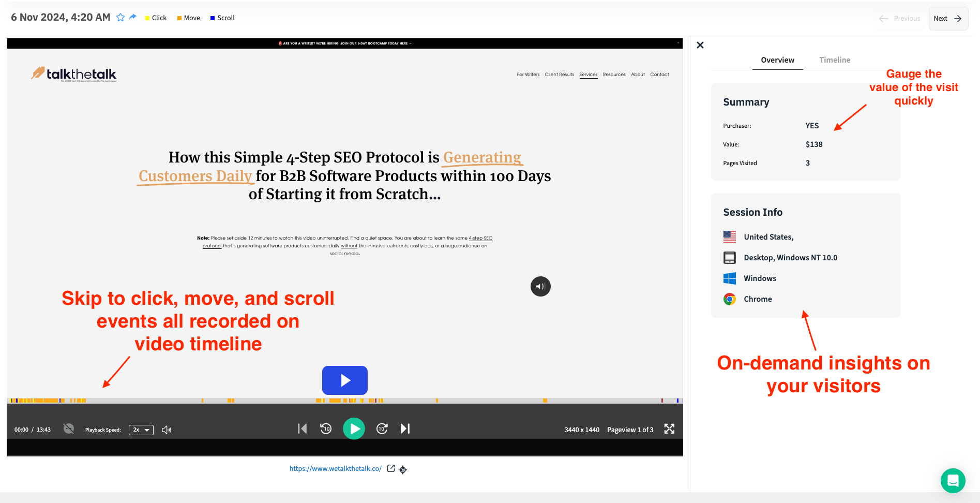
Task: Switch to the Timeline tab
Action: tap(835, 60)
